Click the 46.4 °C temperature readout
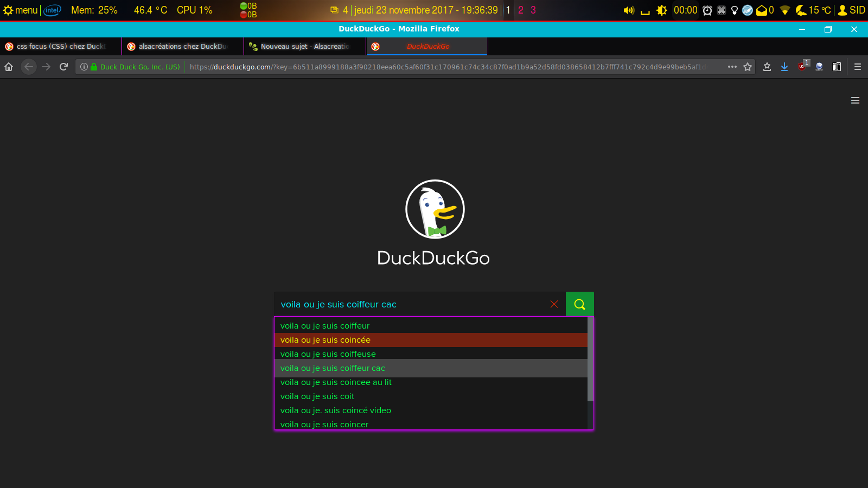868x488 pixels. point(151,10)
